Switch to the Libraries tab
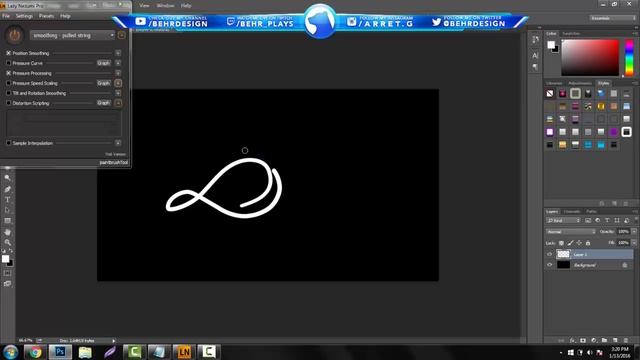Image resolution: width=640 pixels, height=360 pixels. [554, 83]
